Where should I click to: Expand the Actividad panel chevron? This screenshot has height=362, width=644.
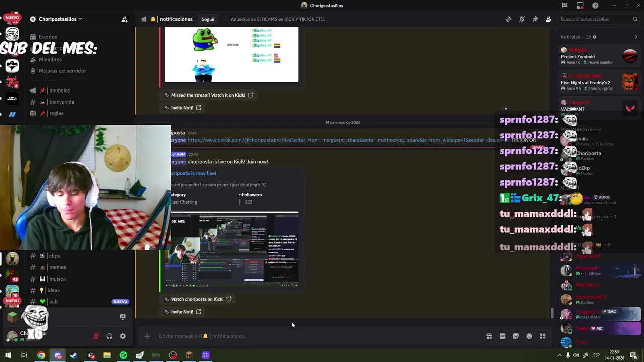click(636, 37)
